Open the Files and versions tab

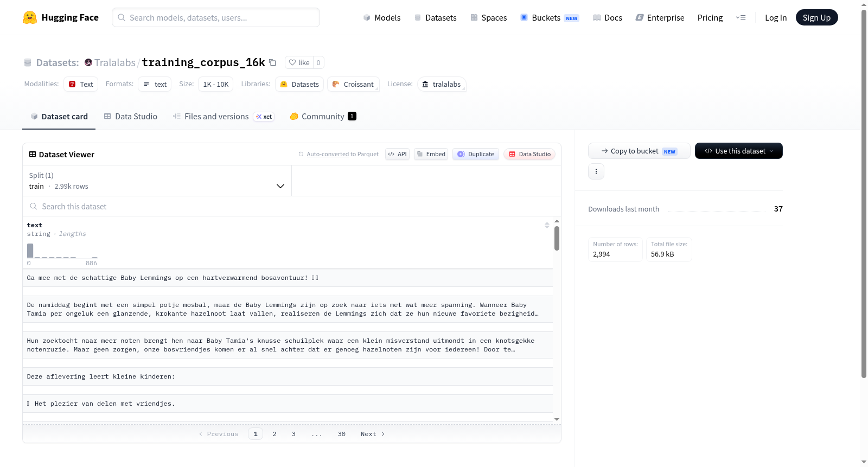(224, 116)
